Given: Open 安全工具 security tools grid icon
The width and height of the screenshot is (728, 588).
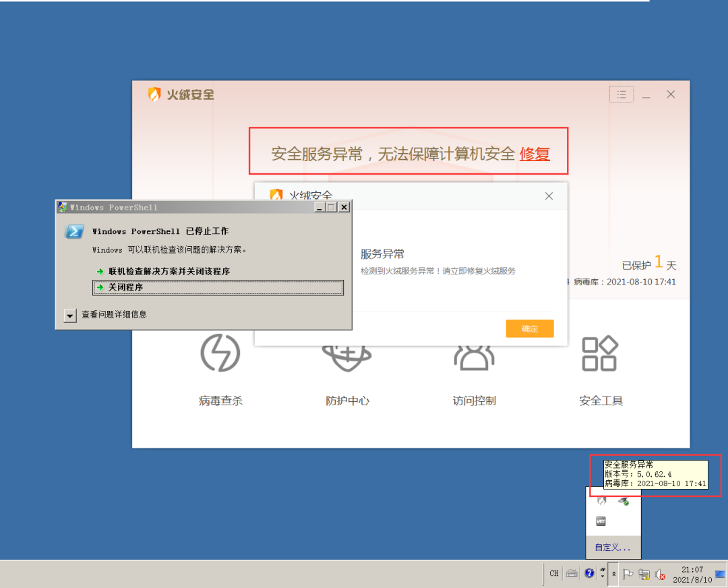Looking at the screenshot, I should click(601, 353).
